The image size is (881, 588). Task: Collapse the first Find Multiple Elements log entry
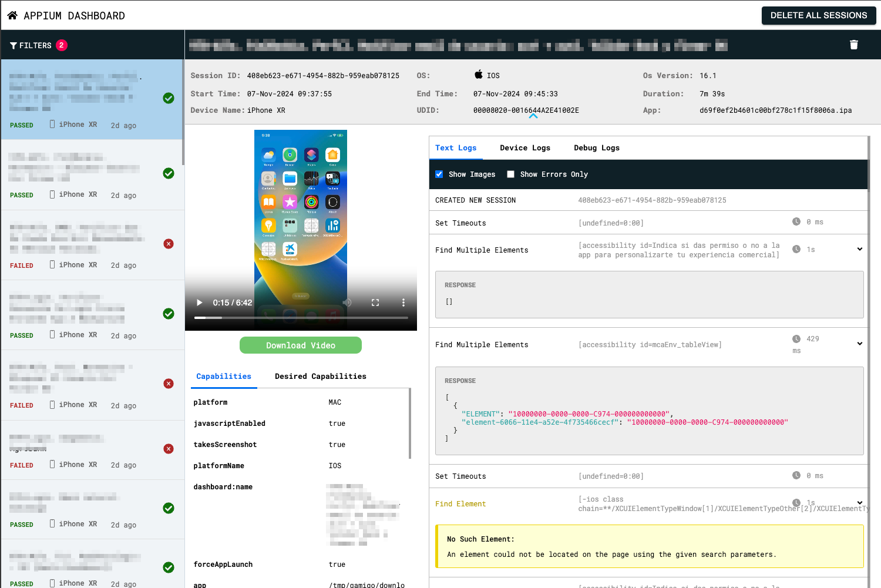tap(859, 249)
